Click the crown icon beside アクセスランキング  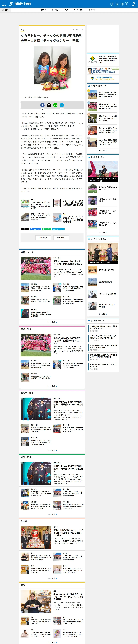click(x=89, y=86)
